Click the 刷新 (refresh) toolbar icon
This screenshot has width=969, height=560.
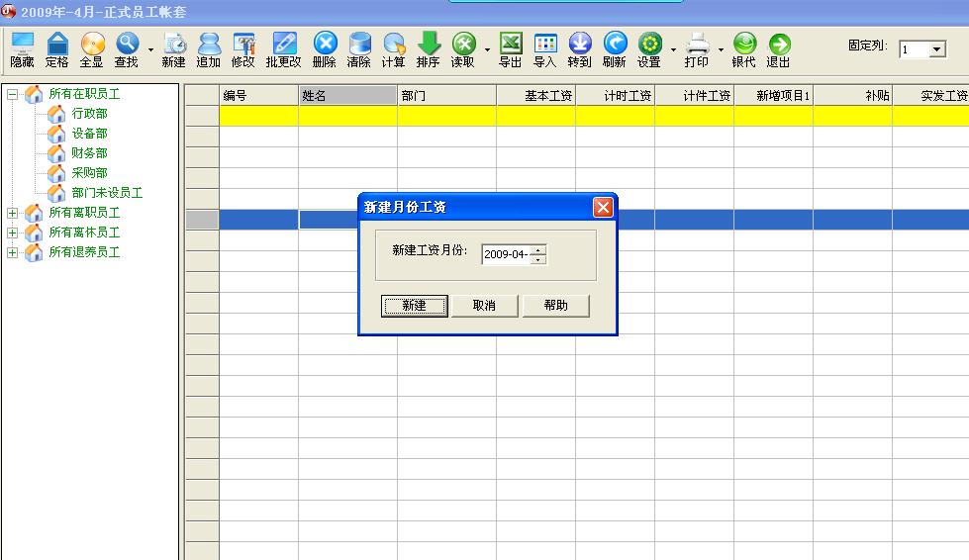tap(615, 49)
